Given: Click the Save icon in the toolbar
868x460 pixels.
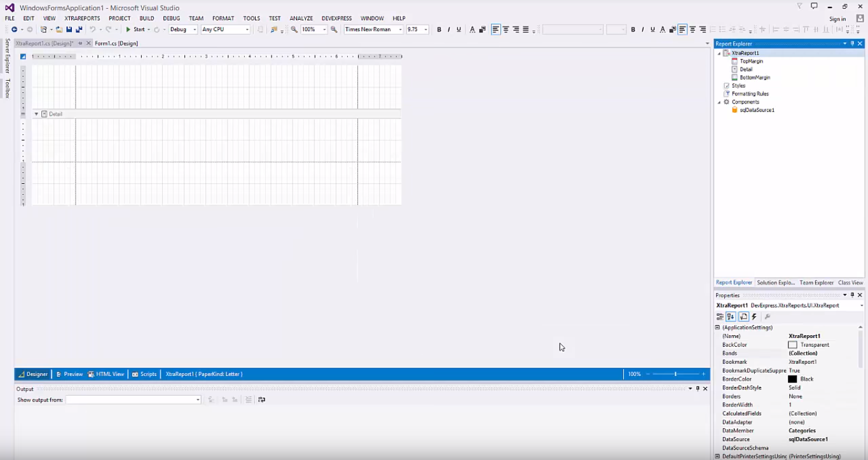Looking at the screenshot, I should pyautogui.click(x=69, y=29).
